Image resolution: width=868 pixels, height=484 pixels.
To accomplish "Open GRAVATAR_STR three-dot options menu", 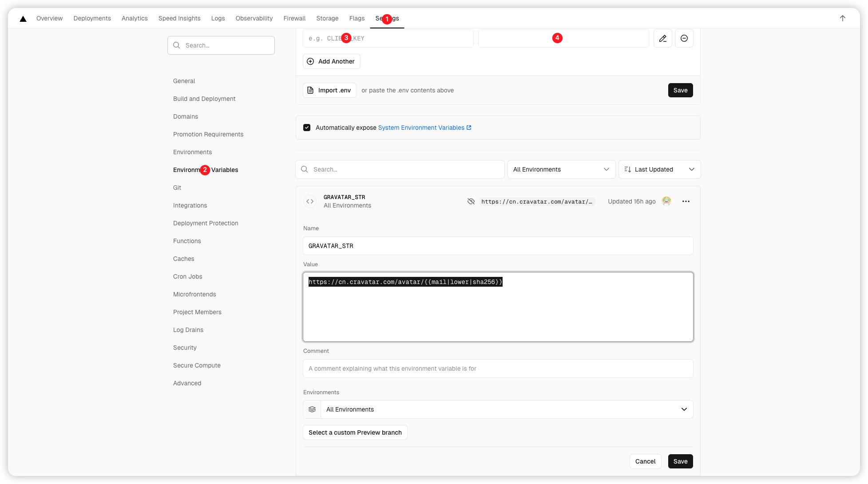I will click(686, 201).
